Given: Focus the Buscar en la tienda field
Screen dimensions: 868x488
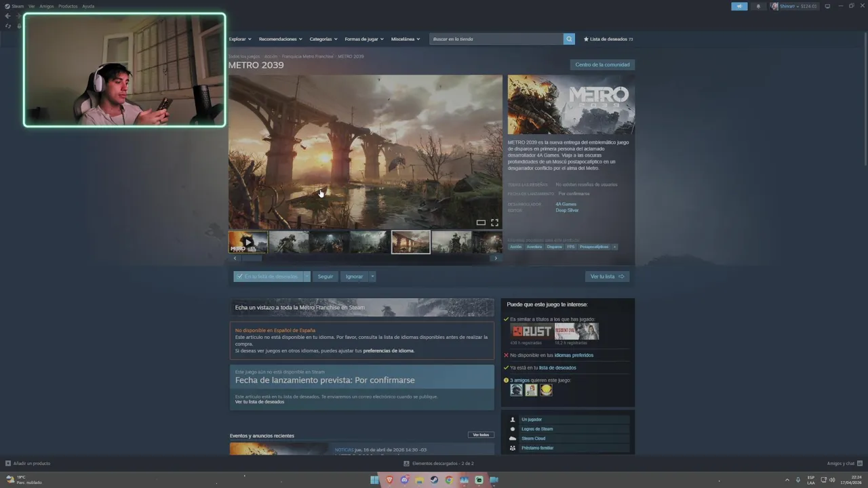Looking at the screenshot, I should 496,39.
